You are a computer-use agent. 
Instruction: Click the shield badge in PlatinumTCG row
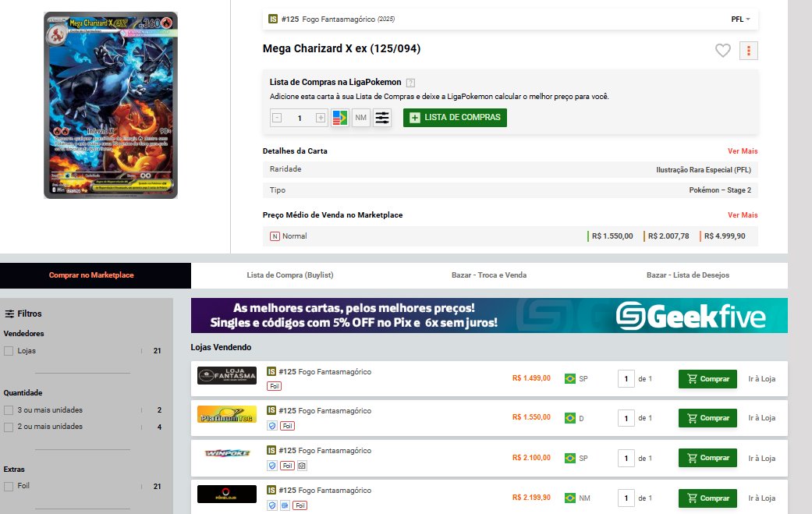272,426
